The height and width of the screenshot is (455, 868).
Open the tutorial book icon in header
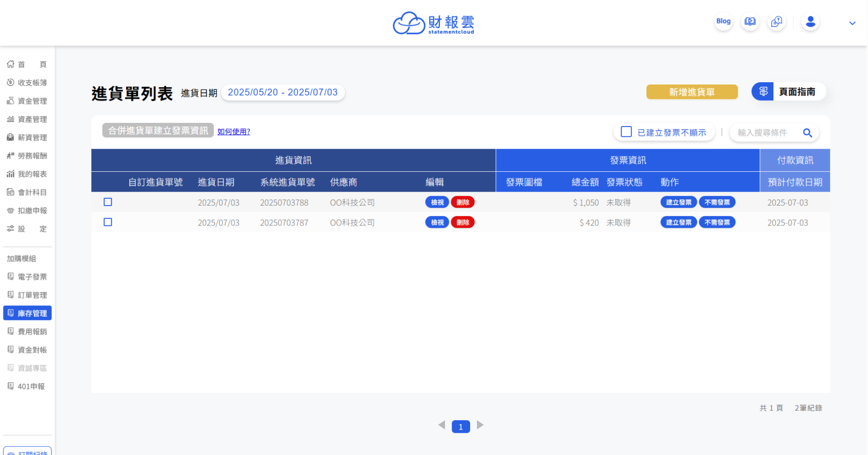[750, 22]
